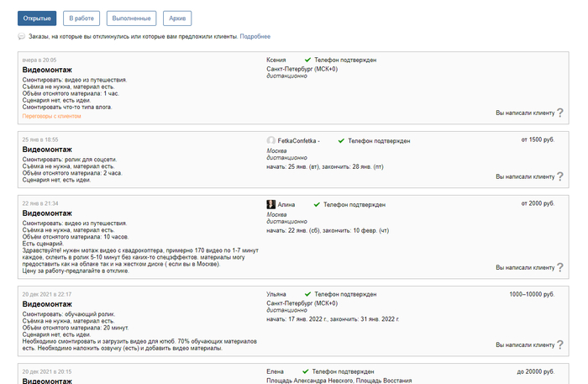Open the Видеомонтаж order posted 25 янв в 18:55

47,149
